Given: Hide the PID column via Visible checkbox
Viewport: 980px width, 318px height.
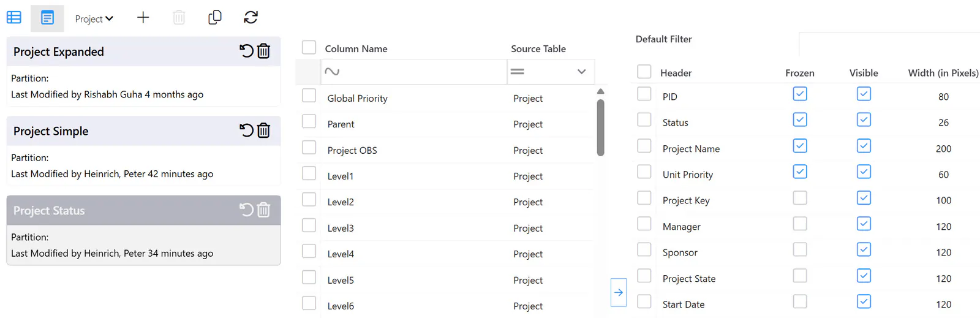Looking at the screenshot, I should [864, 94].
